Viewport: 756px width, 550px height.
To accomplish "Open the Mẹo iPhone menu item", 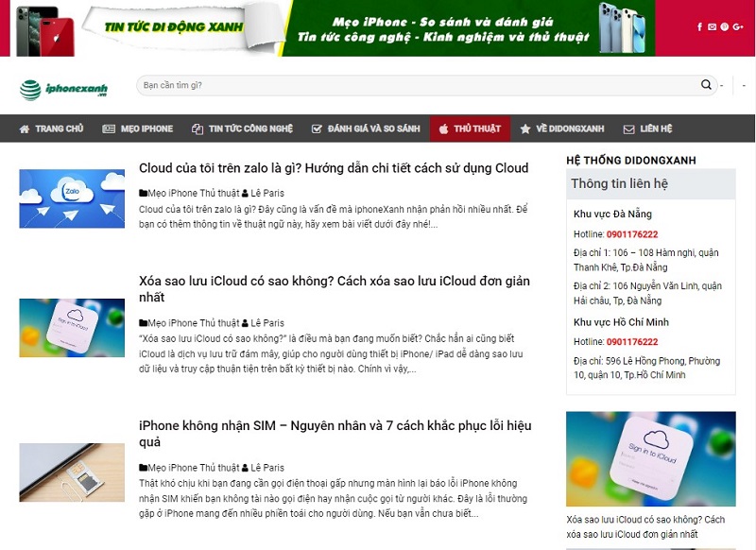I will click(x=137, y=129).
